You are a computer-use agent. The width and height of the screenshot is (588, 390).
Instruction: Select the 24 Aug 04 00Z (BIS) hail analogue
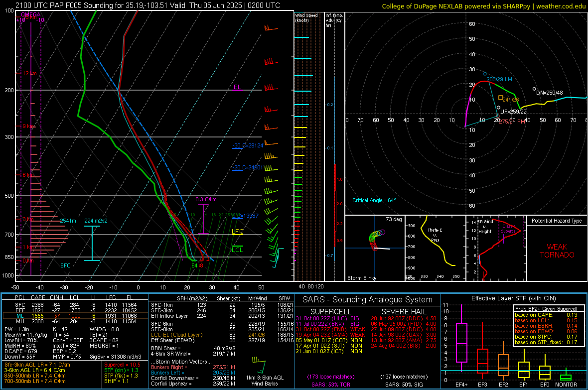[x=404, y=346]
